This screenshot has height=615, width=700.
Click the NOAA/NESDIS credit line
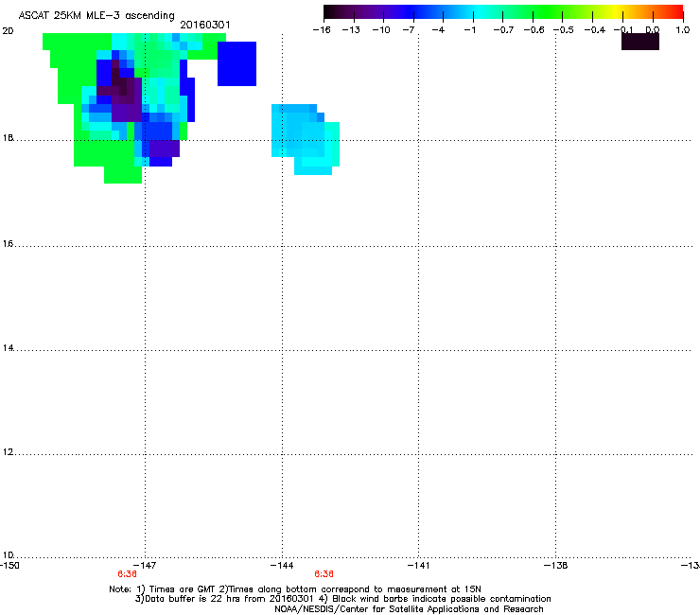[x=409, y=609]
